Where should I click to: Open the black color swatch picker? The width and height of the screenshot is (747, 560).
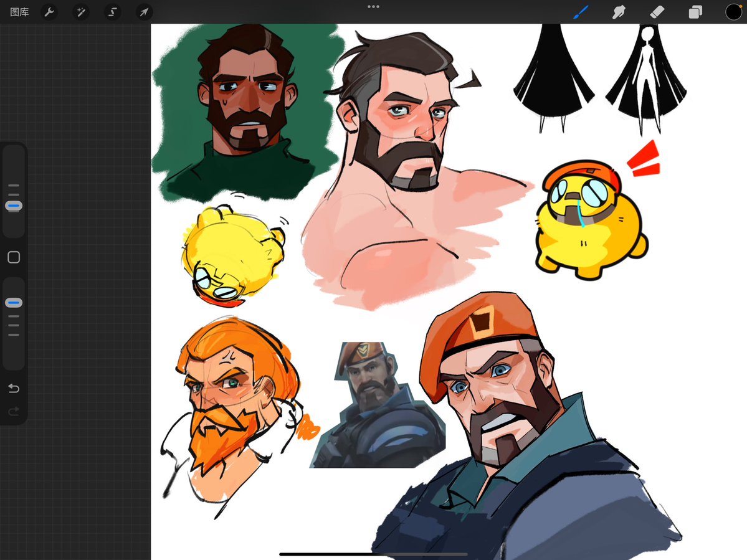(x=734, y=12)
